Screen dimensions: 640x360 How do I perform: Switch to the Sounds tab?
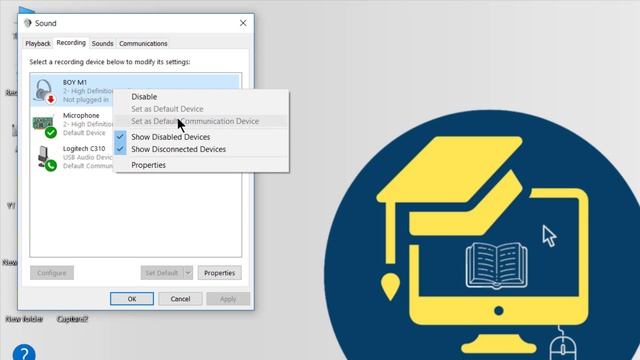click(x=102, y=43)
